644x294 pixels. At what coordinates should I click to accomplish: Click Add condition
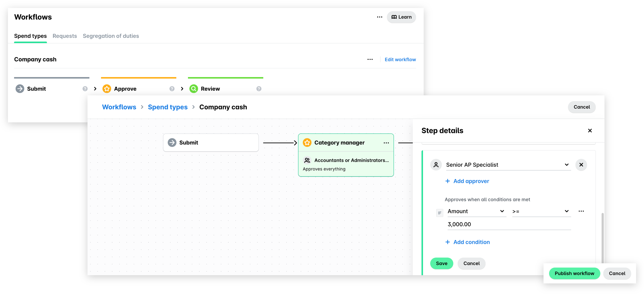467,242
